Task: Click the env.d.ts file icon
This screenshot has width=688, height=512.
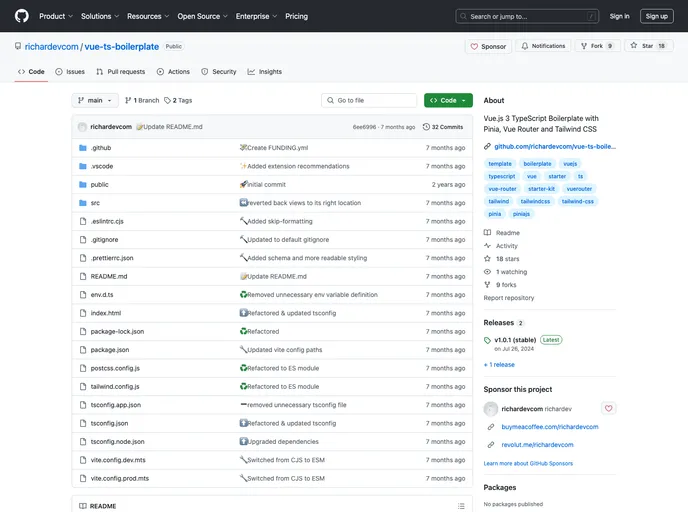Action: click(82, 295)
